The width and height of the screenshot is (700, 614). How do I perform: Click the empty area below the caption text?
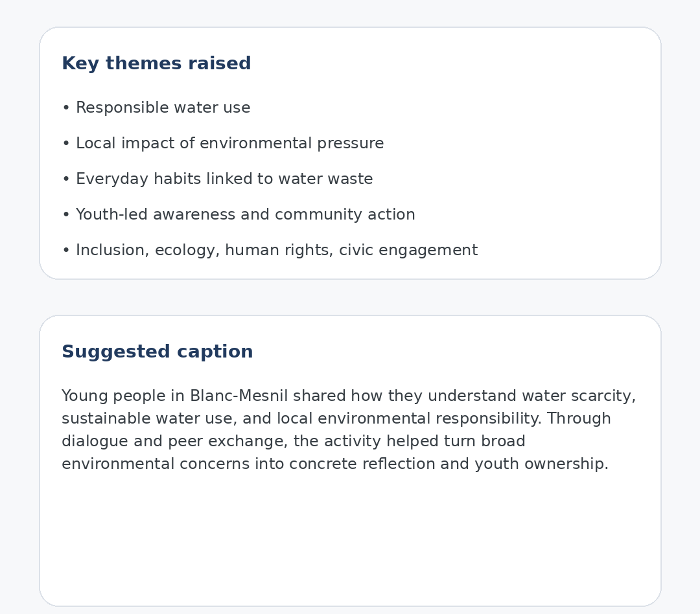click(350, 538)
